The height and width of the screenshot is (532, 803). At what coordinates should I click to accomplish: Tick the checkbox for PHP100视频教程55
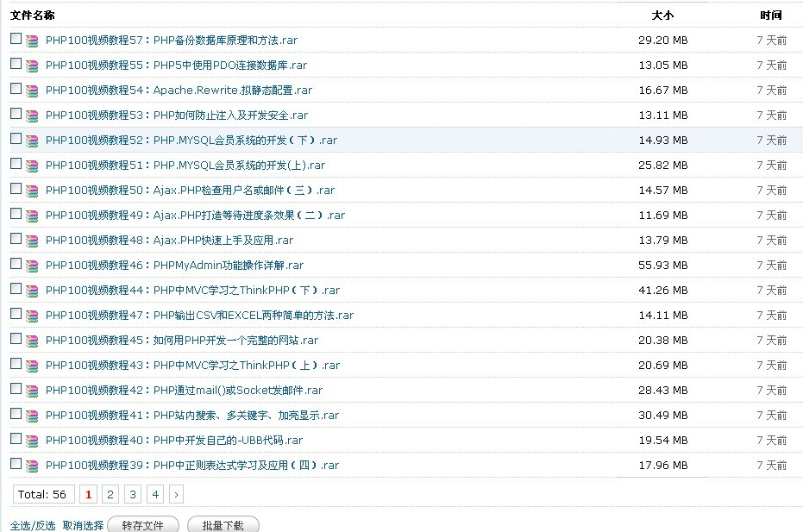pos(16,64)
